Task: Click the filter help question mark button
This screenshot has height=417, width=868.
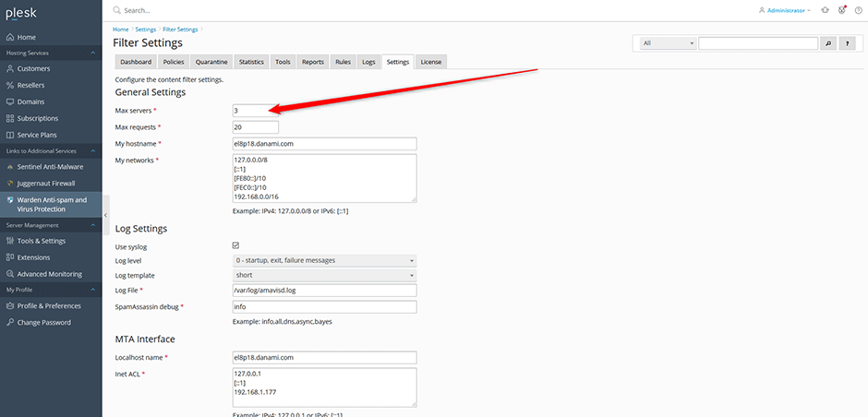Action: 848,43
